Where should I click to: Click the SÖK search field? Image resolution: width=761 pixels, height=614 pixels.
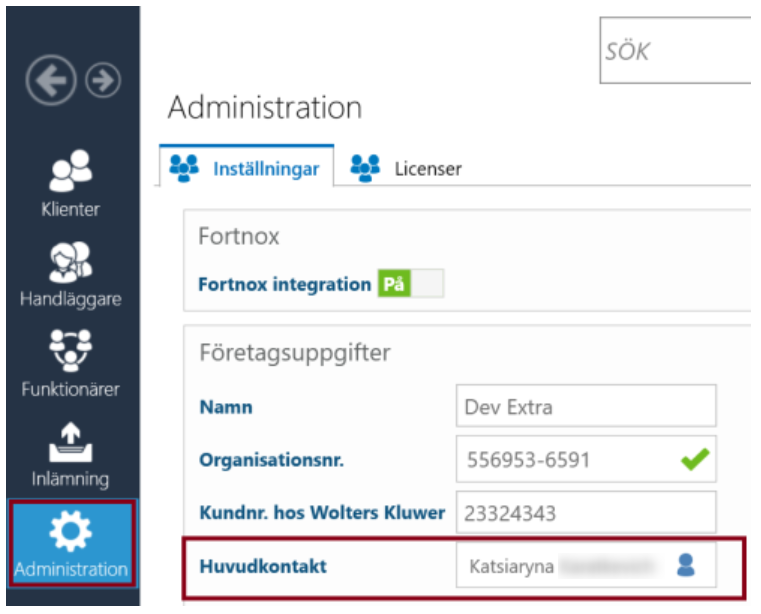pyautogui.click(x=676, y=50)
